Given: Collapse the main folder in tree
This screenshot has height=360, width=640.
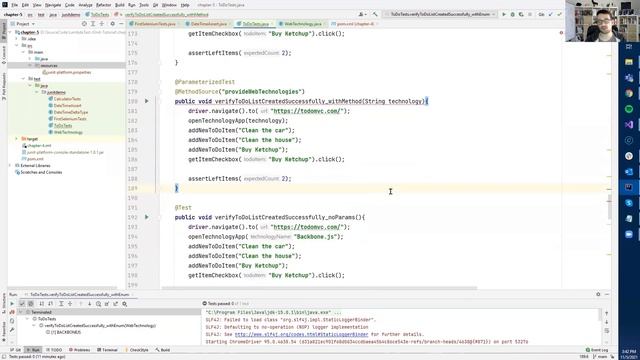Looking at the screenshot, I should [23, 52].
